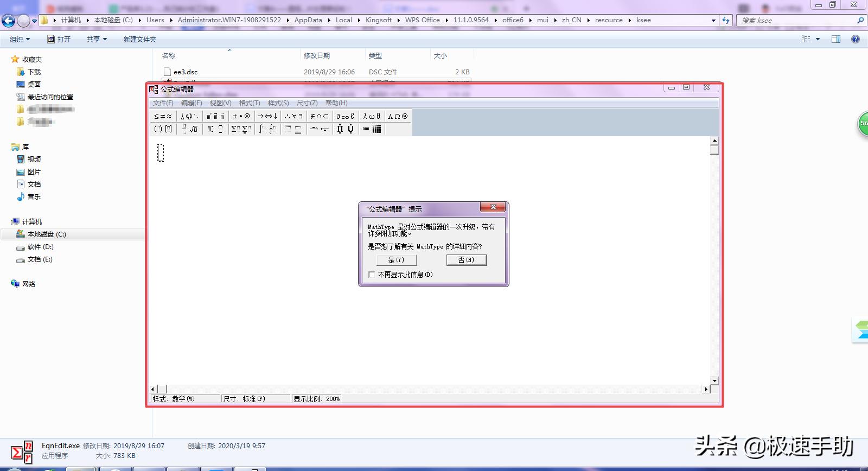Select 软件 (D:) in navigation pane
This screenshot has width=868, height=471.
tap(40, 247)
